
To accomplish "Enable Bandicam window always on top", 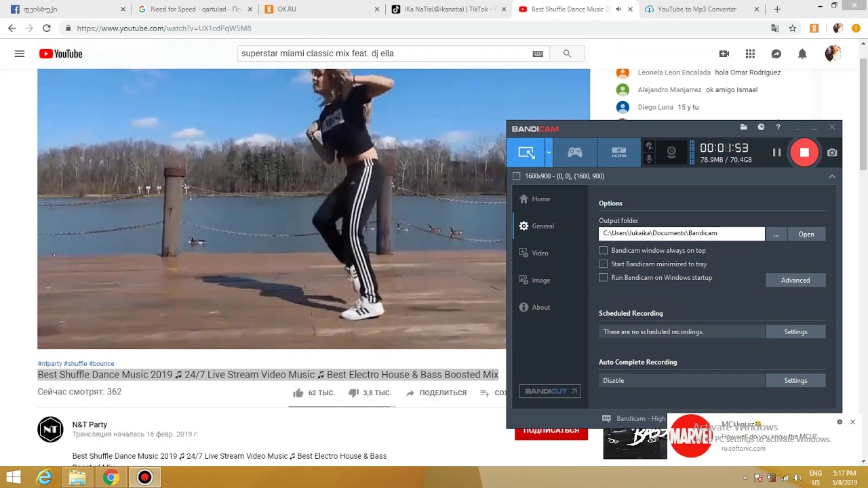I will [603, 250].
